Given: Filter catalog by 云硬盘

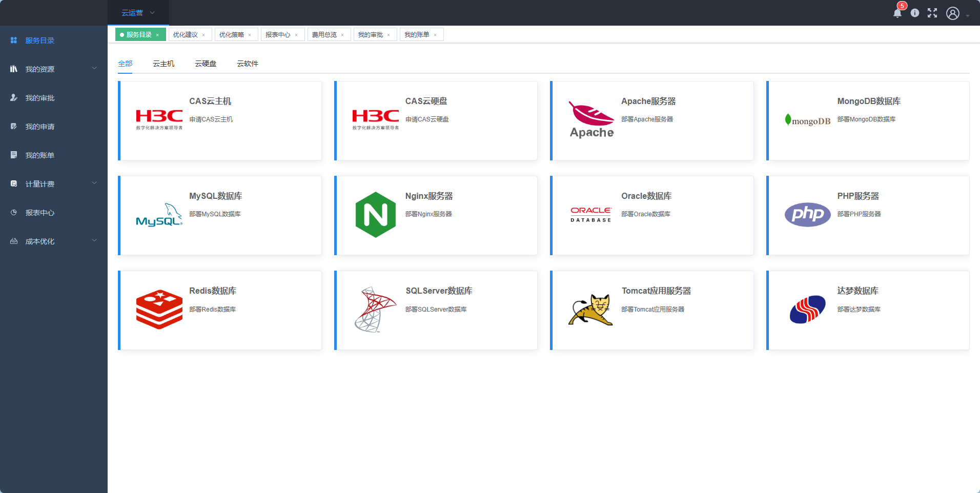Looking at the screenshot, I should pyautogui.click(x=206, y=64).
